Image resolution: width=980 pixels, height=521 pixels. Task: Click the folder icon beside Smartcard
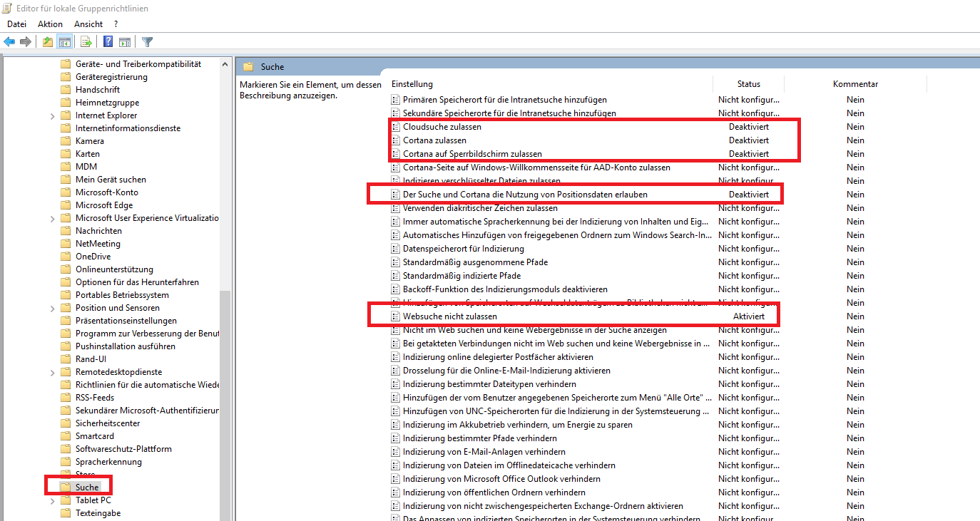[66, 436]
